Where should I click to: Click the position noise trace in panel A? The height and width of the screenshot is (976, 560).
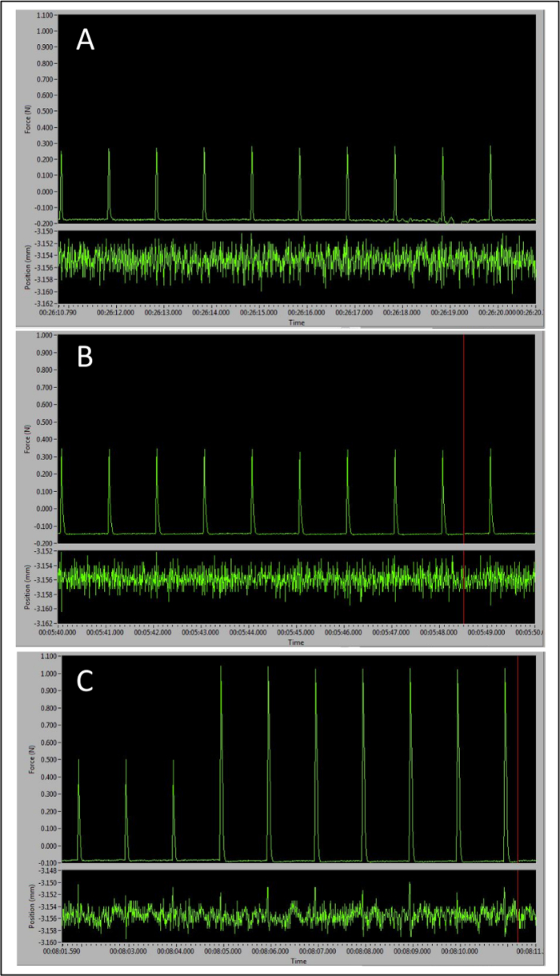298,260
